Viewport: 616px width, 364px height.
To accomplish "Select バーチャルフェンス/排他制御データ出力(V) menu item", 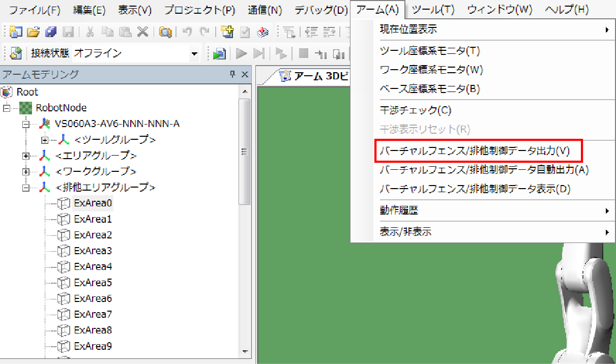I will (x=475, y=150).
